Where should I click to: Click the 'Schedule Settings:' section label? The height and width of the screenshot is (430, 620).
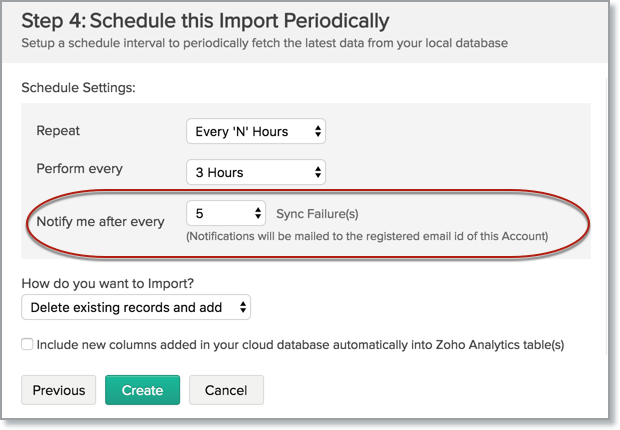click(x=78, y=88)
